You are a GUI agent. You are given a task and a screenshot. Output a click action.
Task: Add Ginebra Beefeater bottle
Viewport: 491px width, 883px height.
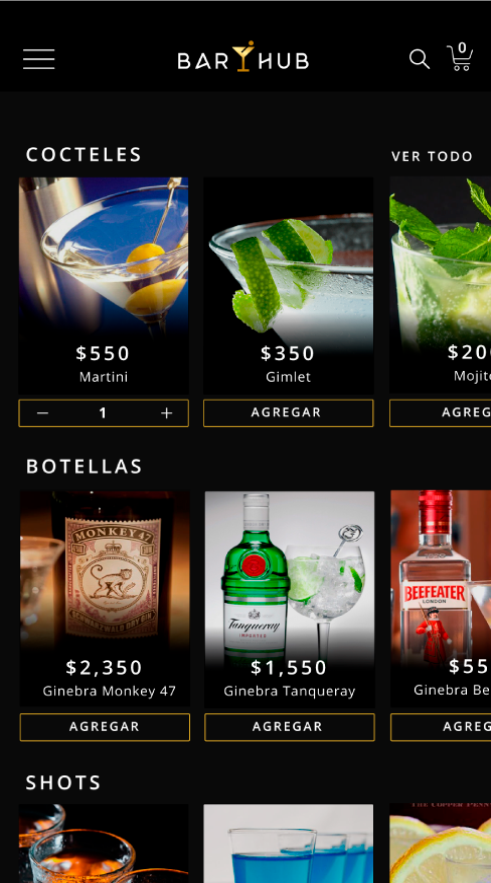440,726
